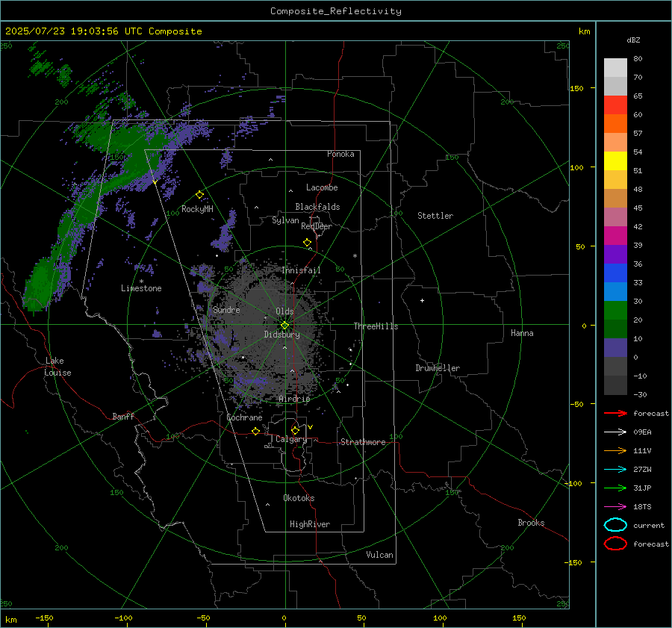Click the slate purple 10 dBZ swatch
The width and height of the screenshot is (672, 628).
coord(615,348)
